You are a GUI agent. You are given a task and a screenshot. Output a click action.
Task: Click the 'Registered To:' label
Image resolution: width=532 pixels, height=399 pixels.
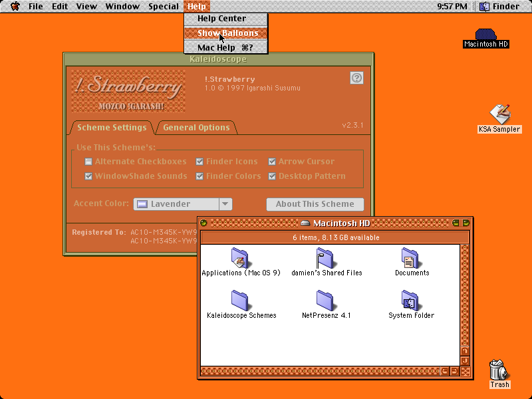point(98,232)
